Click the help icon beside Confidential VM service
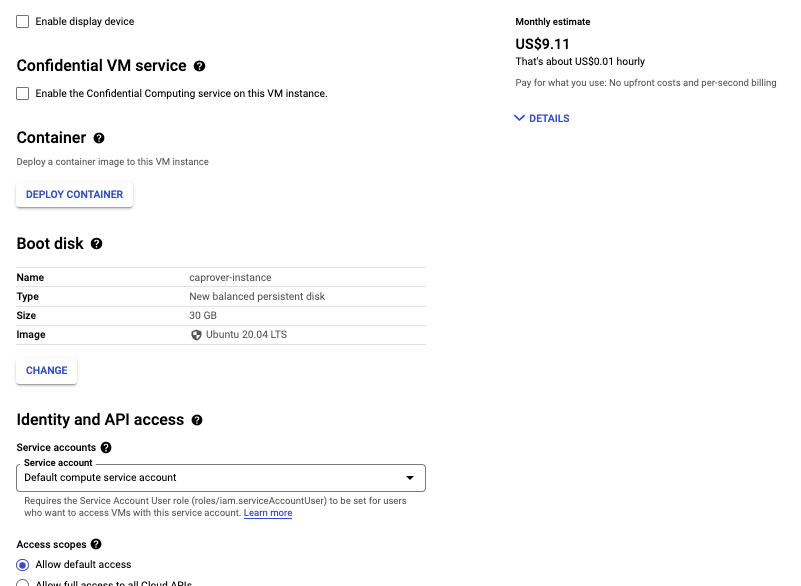Image resolution: width=801 pixels, height=586 pixels. coord(198,66)
